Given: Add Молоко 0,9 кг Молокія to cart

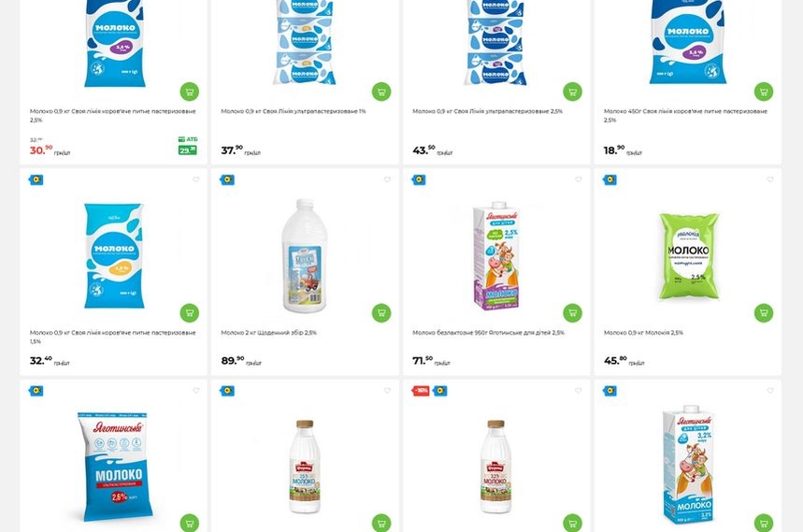Looking at the screenshot, I should (x=764, y=313).
